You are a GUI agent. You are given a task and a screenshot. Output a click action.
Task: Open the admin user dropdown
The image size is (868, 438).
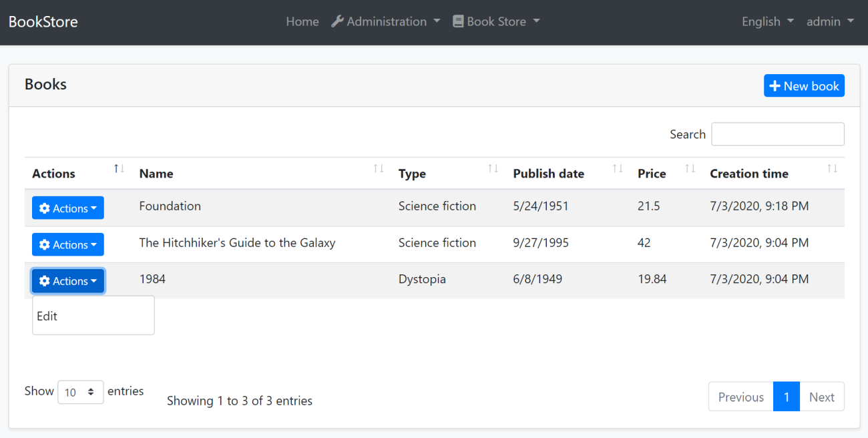830,21
